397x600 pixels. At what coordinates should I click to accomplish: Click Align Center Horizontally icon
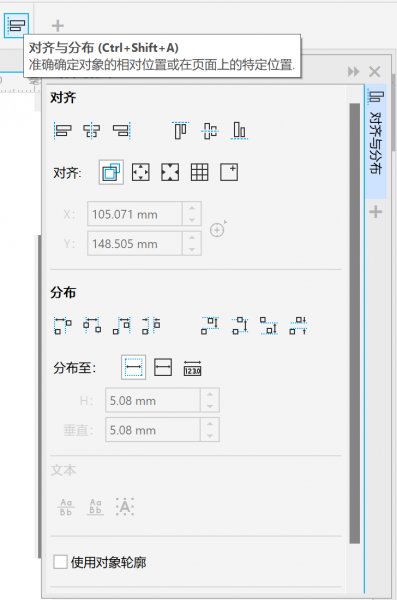point(92,130)
